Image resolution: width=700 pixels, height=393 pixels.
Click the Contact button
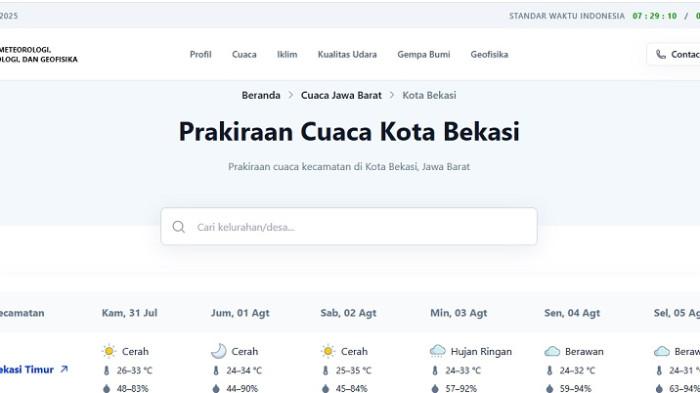674,54
